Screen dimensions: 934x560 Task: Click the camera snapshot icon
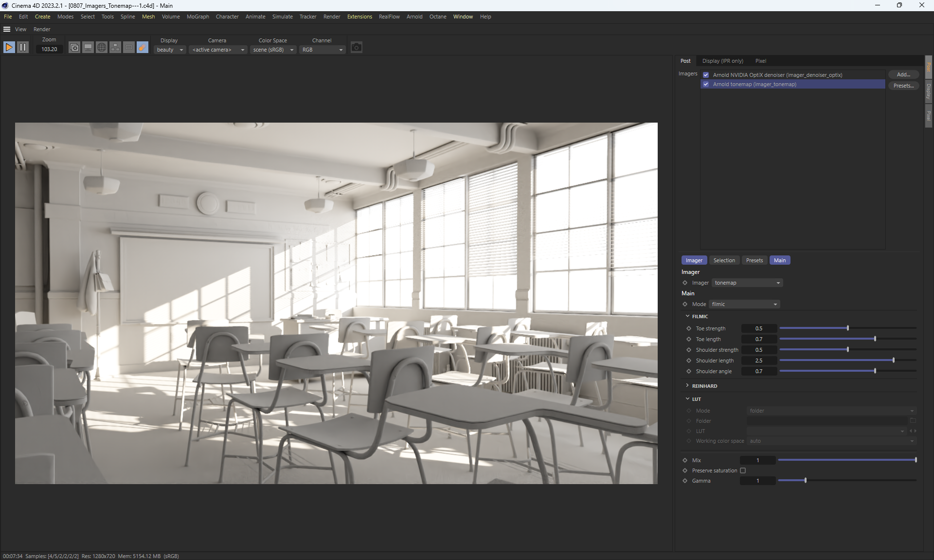[357, 47]
